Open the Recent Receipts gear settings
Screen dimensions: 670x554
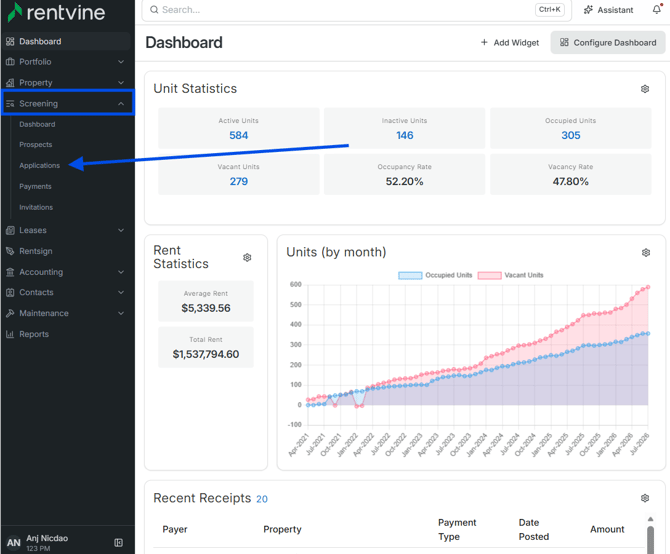pos(645,498)
